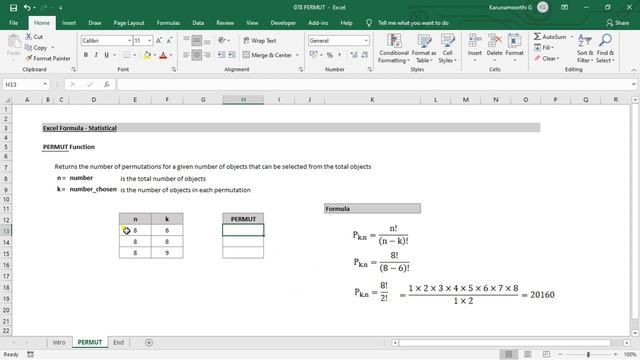Viewport: 640px width, 360px height.
Task: Toggle Wrap Text
Action: (x=260, y=40)
